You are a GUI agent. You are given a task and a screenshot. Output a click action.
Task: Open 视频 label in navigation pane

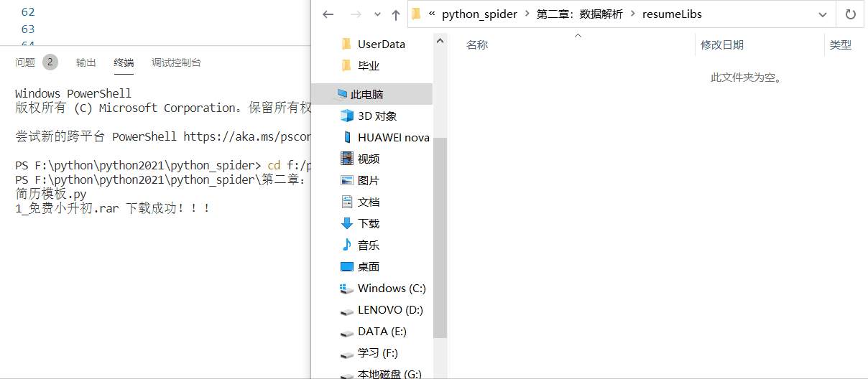click(369, 159)
